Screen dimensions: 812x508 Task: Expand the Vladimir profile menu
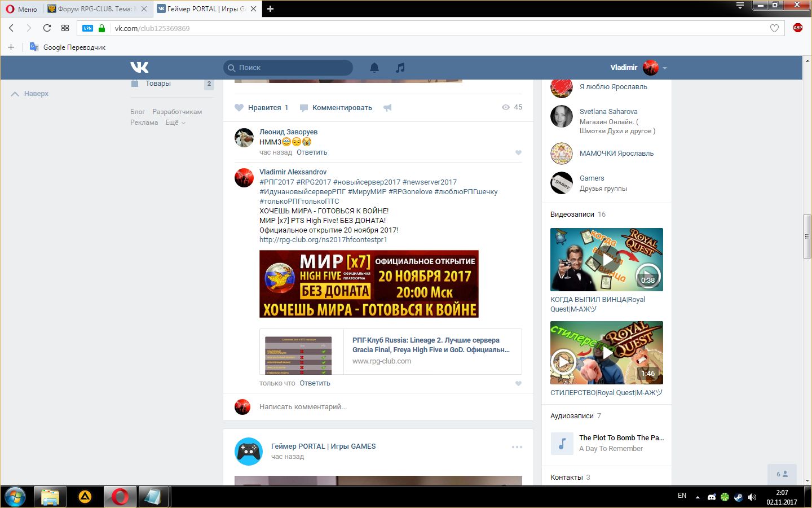coord(638,68)
